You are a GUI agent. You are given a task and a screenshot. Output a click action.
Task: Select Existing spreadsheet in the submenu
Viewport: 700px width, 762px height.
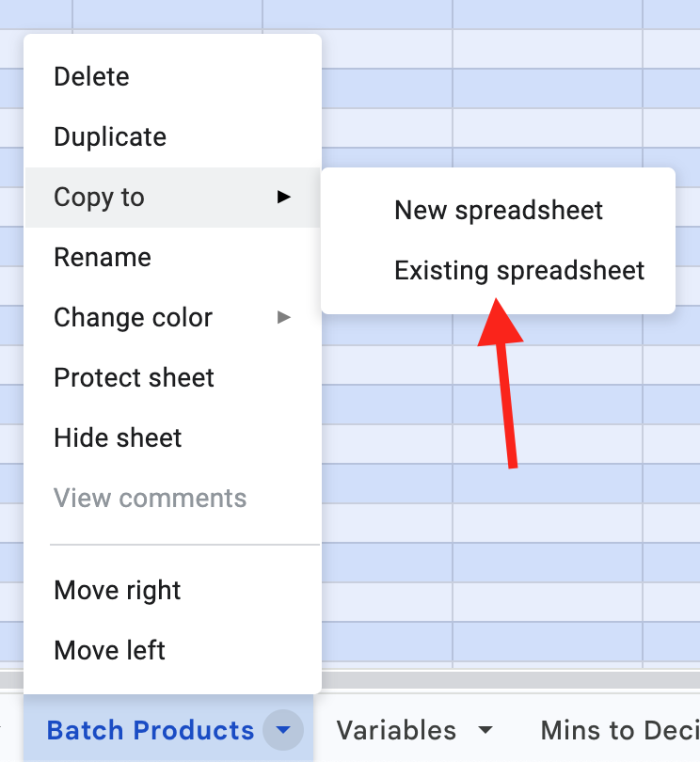(519, 271)
